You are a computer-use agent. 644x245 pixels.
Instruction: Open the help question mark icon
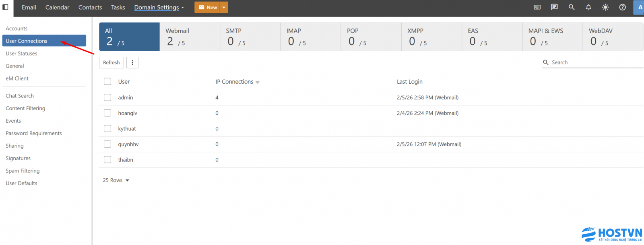point(622,7)
